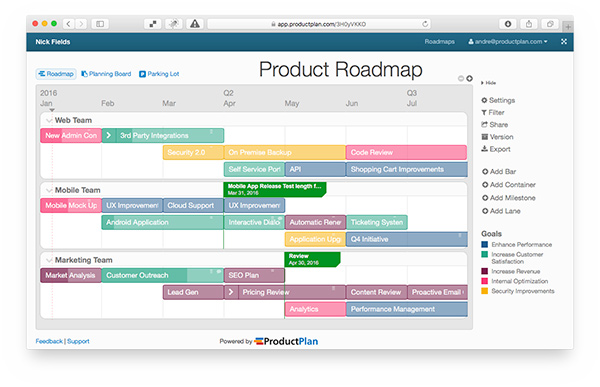Collapse the Web Team lane
This screenshot has height=387, width=600.
[49, 121]
